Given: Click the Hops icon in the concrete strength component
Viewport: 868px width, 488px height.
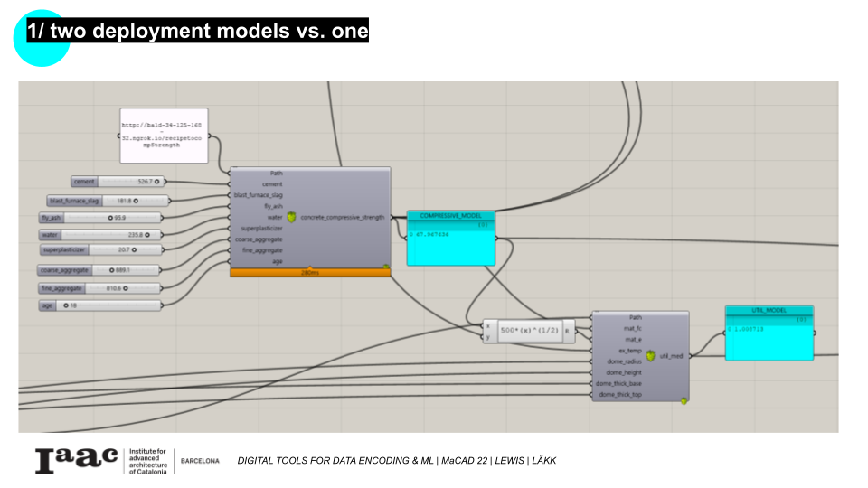Looking at the screenshot, I should (x=292, y=218).
